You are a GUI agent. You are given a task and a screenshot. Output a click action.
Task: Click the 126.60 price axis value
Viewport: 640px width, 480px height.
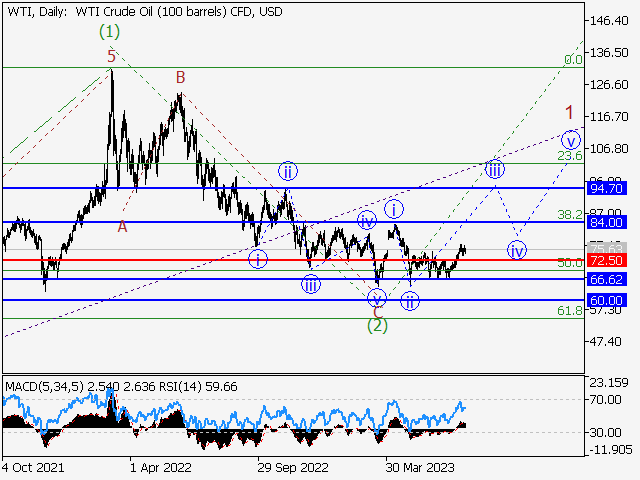coord(609,85)
